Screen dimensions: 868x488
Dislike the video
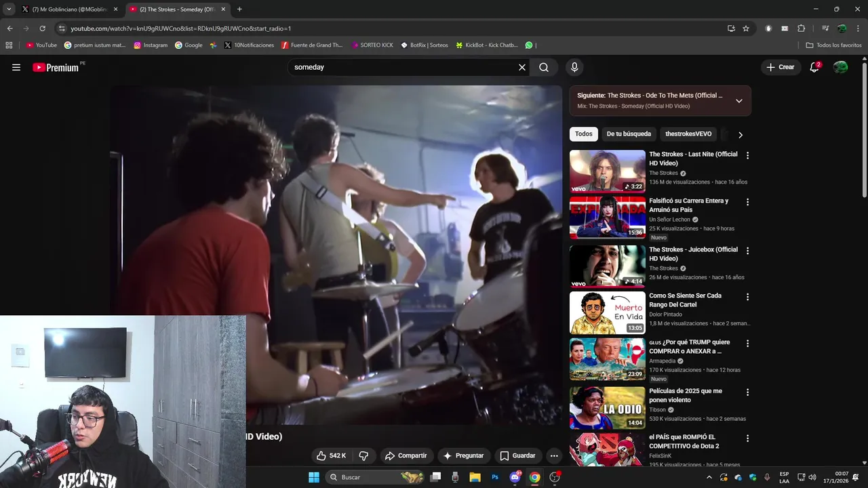pyautogui.click(x=363, y=455)
